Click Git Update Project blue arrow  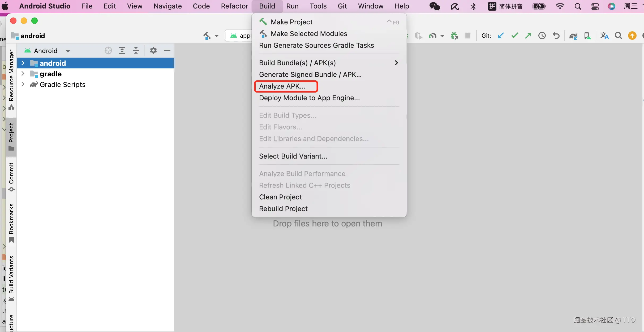tap(501, 36)
